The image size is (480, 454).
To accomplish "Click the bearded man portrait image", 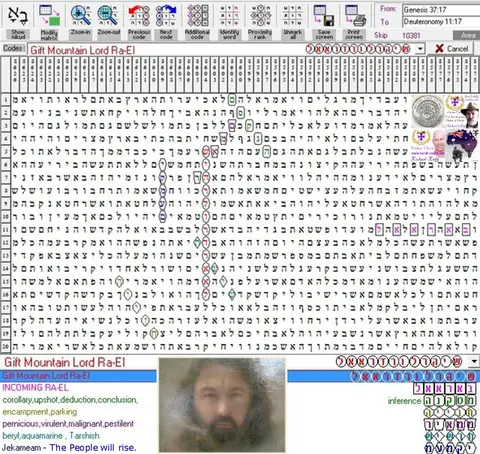I will tap(222, 405).
